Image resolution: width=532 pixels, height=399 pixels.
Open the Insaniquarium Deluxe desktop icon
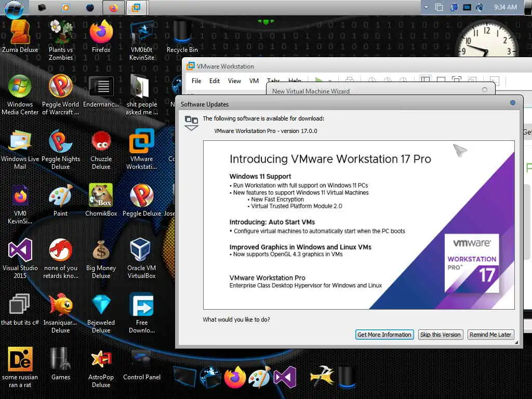pyautogui.click(x=61, y=313)
